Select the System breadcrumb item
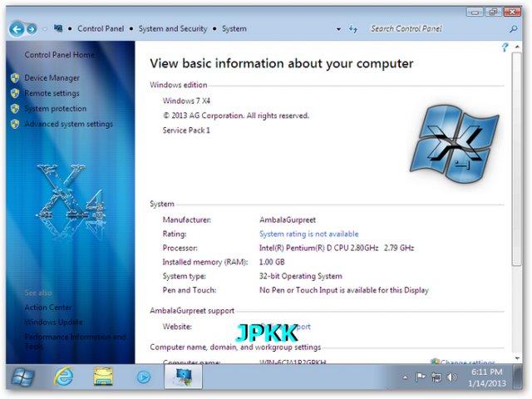The image size is (532, 399). [x=234, y=29]
